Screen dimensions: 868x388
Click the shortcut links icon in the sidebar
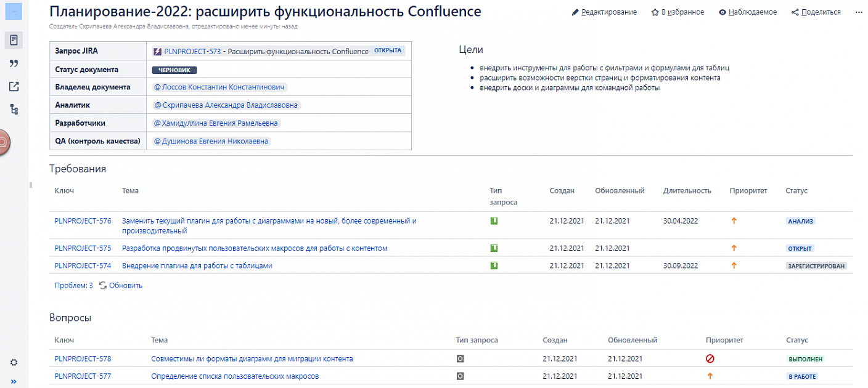pyautogui.click(x=14, y=87)
